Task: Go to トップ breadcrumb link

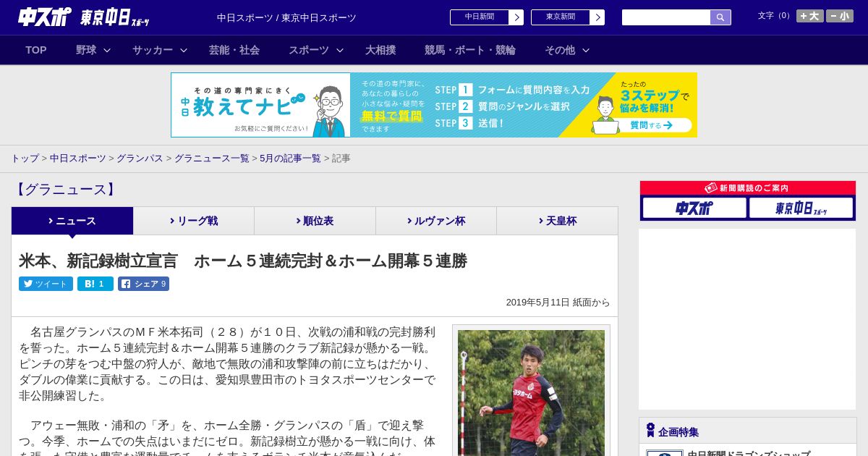Action: point(25,158)
